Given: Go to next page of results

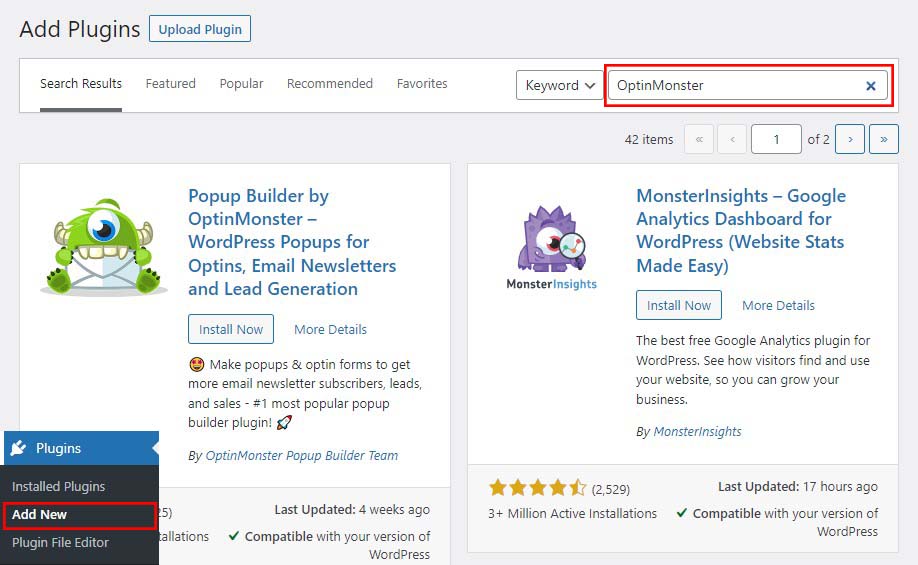Looking at the screenshot, I should point(850,139).
